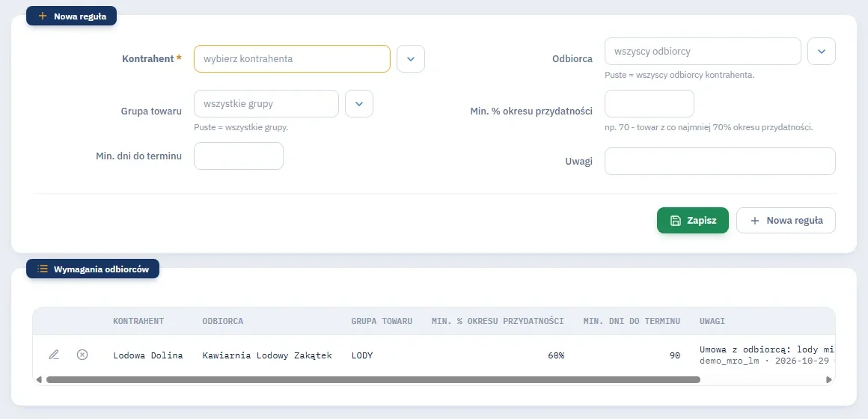Focus the Uwagi text field
Screen dimensions: 868x419
coord(720,161)
